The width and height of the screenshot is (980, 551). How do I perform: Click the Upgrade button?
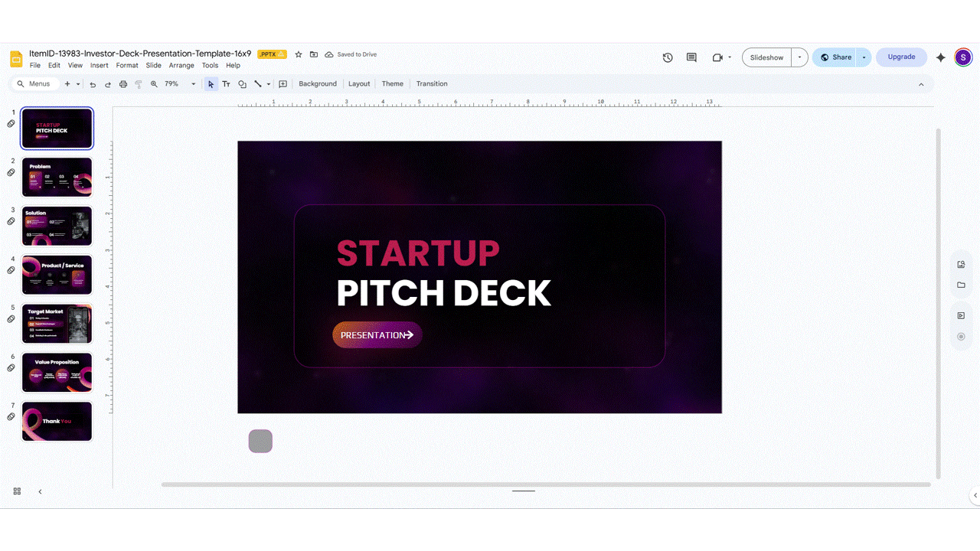(x=901, y=57)
